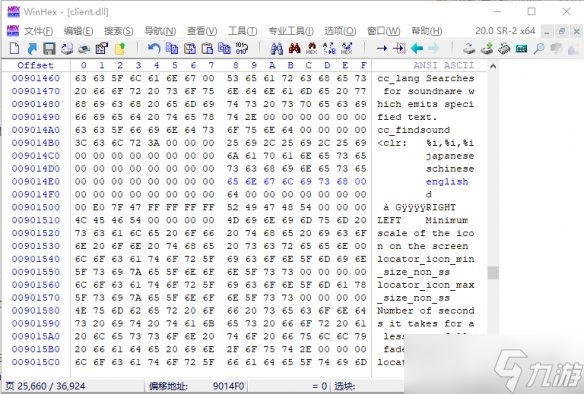Click the scroll up arrow of hex view
The height and width of the screenshot is (394, 584).
coord(493,66)
